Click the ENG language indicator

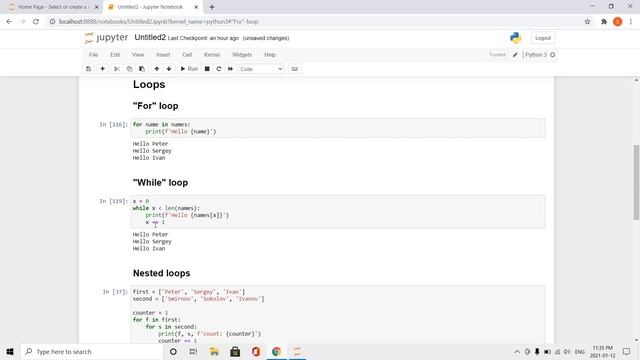pyautogui.click(x=580, y=351)
